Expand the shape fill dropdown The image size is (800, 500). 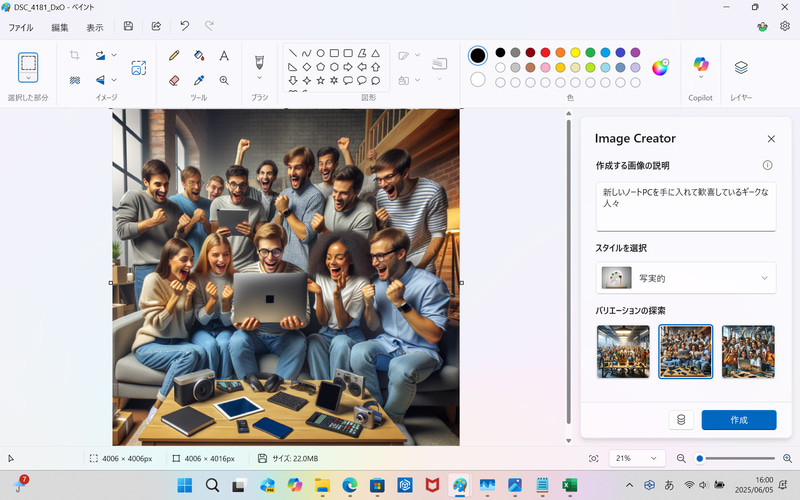(x=417, y=80)
